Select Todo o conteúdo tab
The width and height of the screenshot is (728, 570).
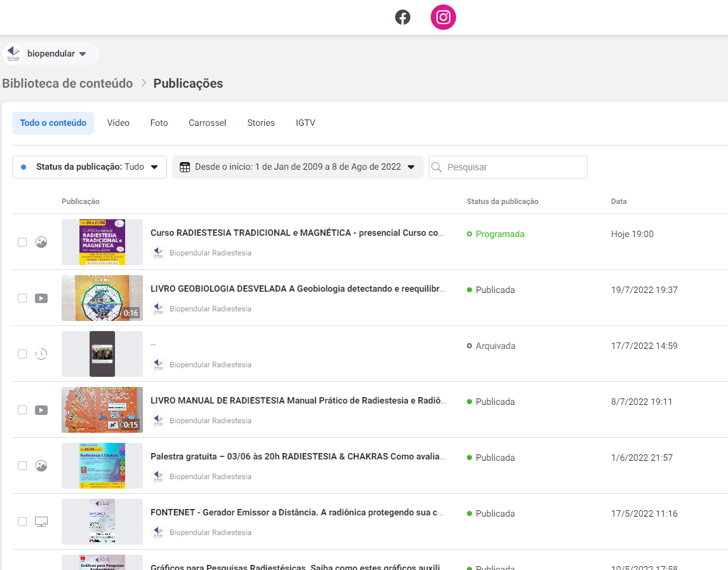53,123
